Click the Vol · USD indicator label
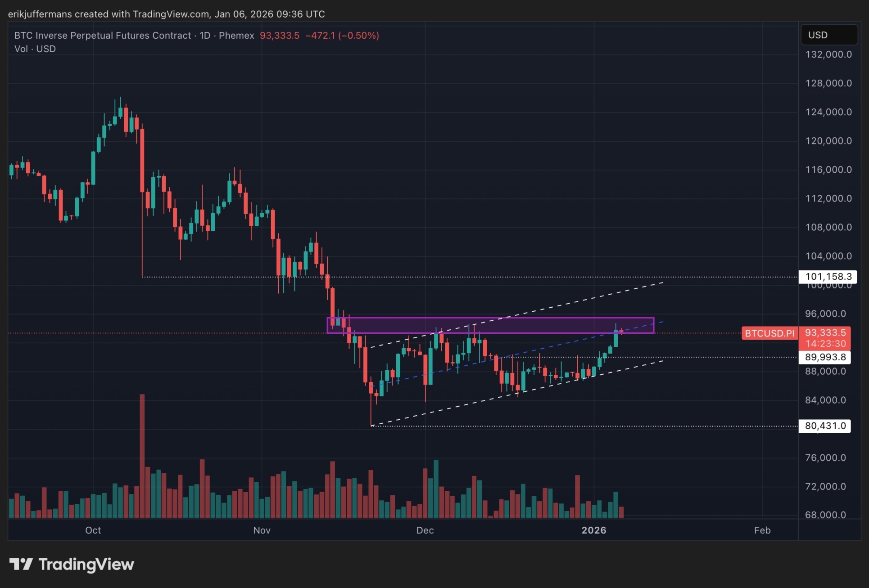This screenshot has height=588, width=869. tap(35, 49)
